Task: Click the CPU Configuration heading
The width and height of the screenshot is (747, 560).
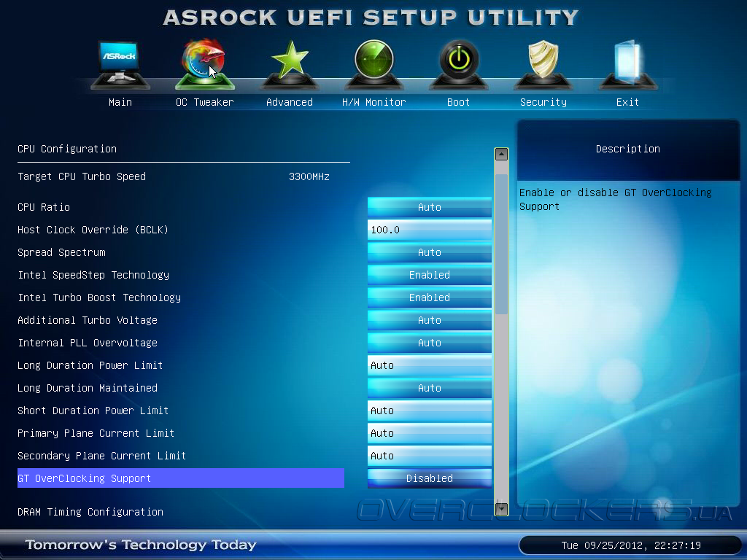Action: [x=66, y=149]
